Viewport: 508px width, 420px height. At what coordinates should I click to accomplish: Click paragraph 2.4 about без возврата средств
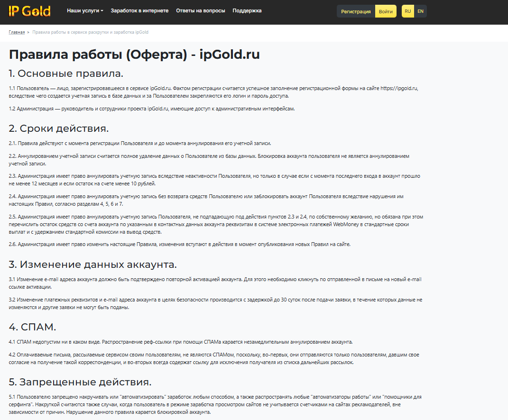pos(206,200)
